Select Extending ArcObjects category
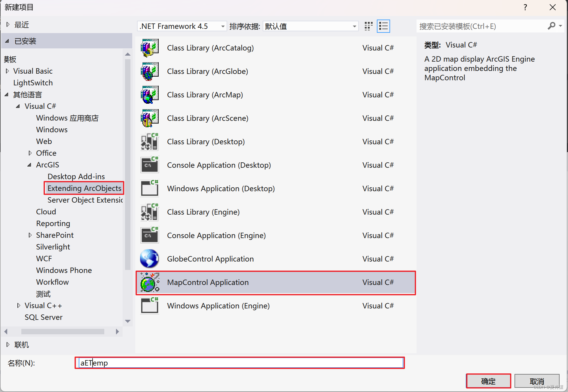 tap(84, 188)
